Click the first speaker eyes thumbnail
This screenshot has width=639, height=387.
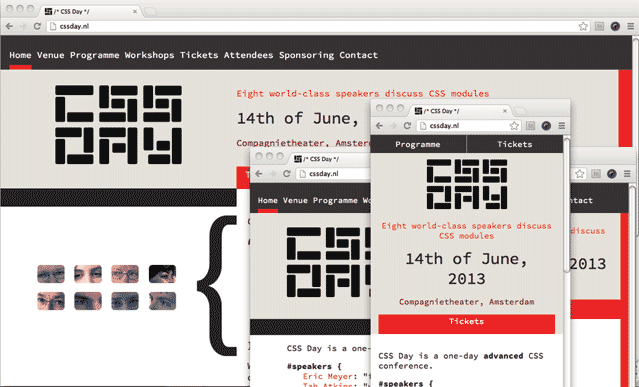(51, 274)
